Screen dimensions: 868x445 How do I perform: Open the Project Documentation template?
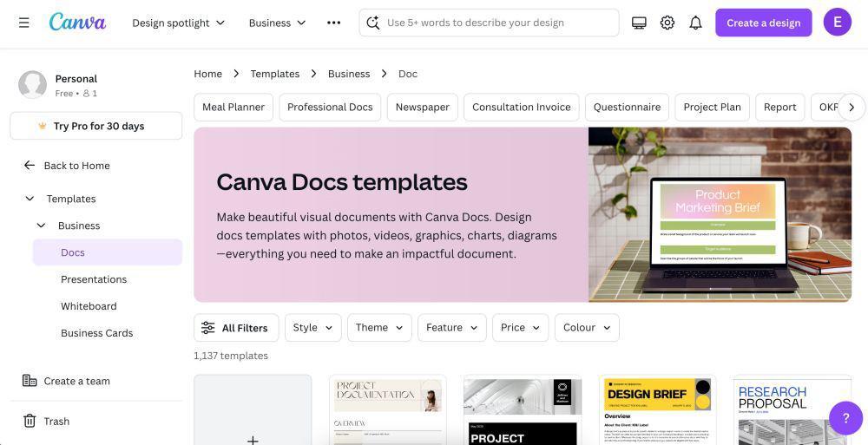coord(387,410)
